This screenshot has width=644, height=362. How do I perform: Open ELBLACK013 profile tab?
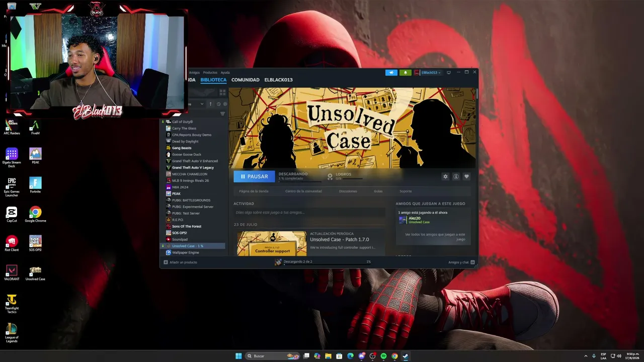click(x=278, y=80)
